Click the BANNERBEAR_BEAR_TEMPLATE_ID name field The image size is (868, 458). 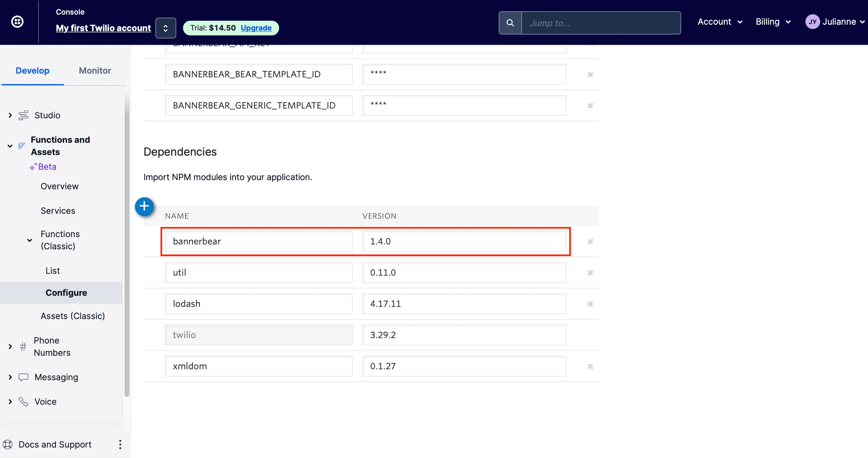[x=259, y=74]
